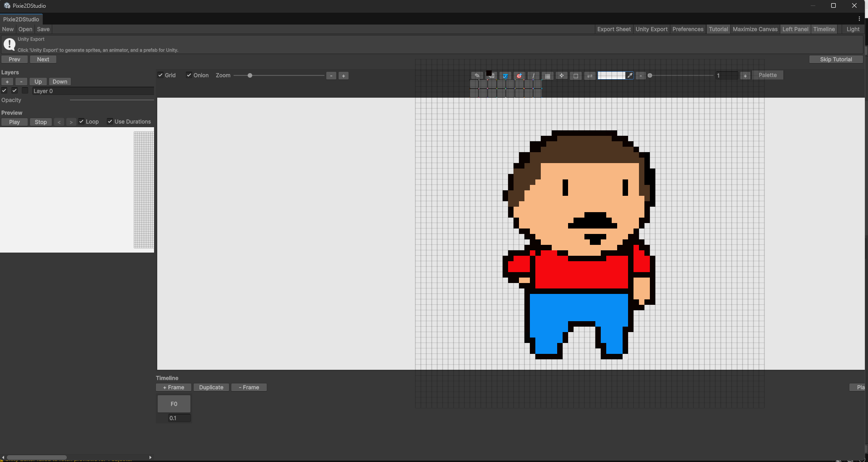
Task: Open the three-dot tab options menu
Action: pos(859,19)
